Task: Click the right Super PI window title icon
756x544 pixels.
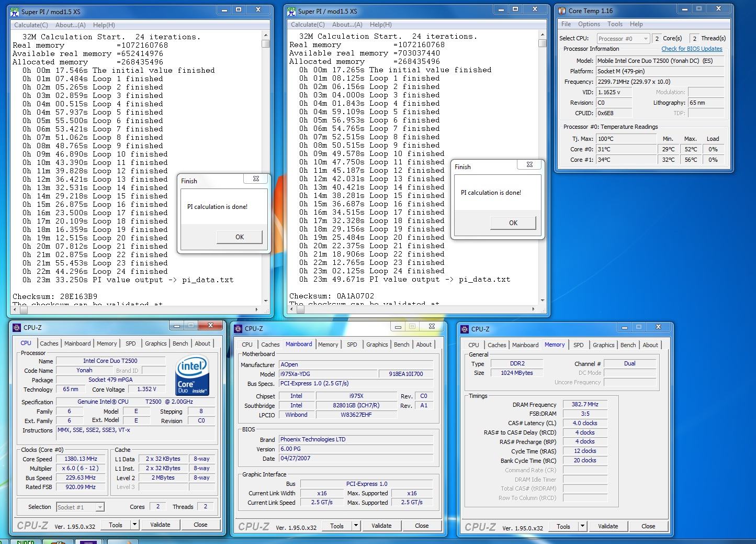Action: (x=291, y=11)
